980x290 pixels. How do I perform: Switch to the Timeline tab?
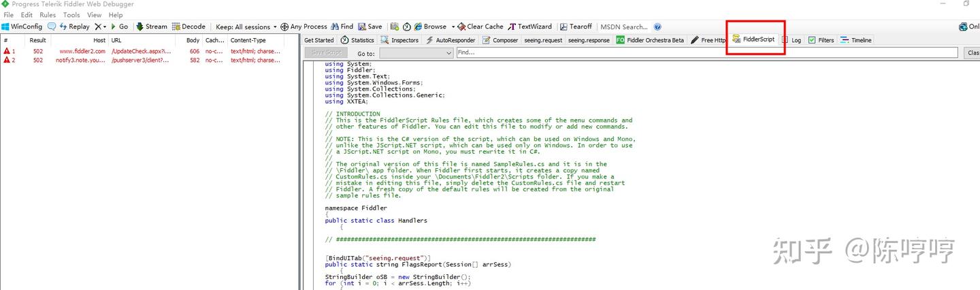tap(855, 40)
